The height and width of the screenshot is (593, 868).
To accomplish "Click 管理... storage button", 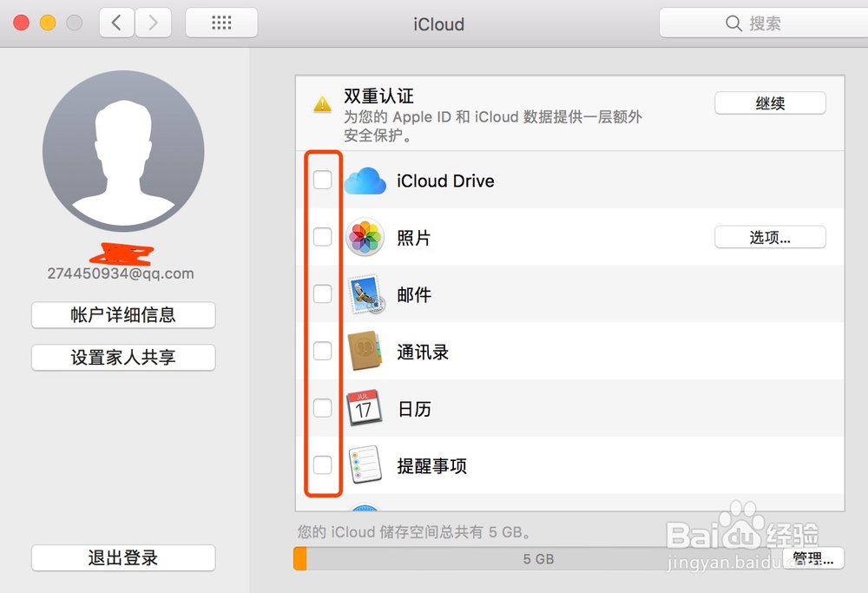I will (813, 558).
